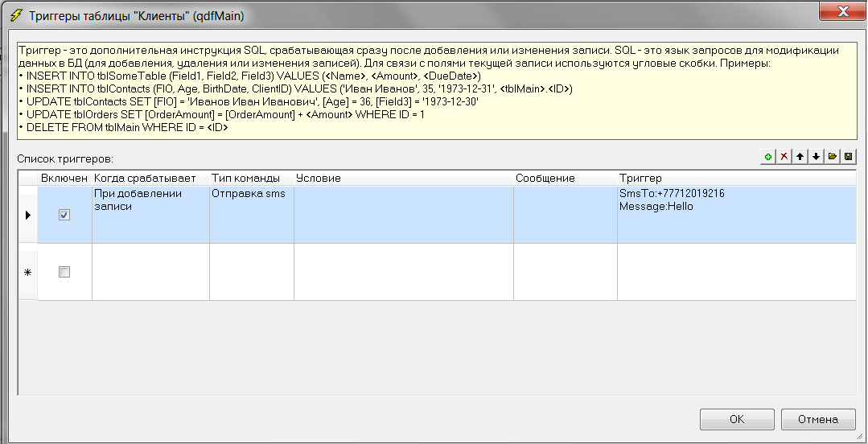The image size is (868, 444).
Task: Select the new row asterisk marker
Action: pos(28,272)
